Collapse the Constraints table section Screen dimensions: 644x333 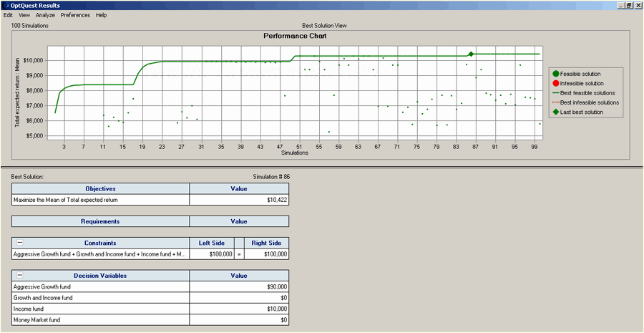coord(19,243)
